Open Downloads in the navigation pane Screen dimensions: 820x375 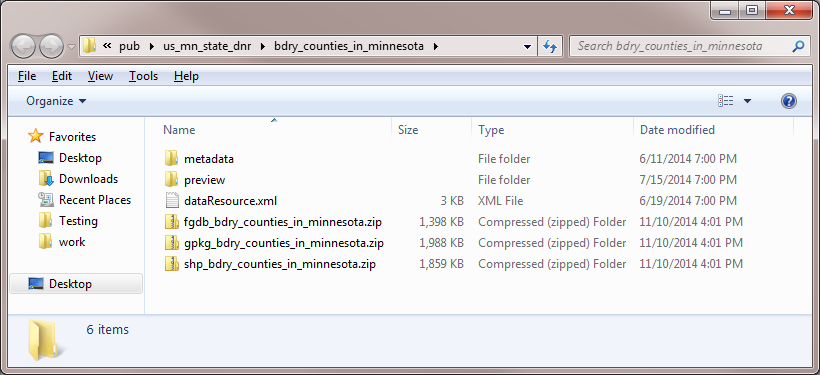pos(88,179)
